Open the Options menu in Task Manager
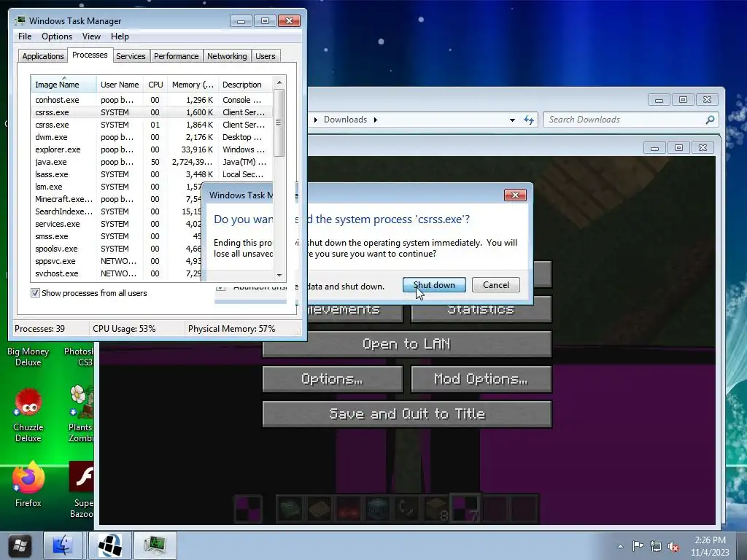Viewport: 747px width, 560px height. [57, 36]
